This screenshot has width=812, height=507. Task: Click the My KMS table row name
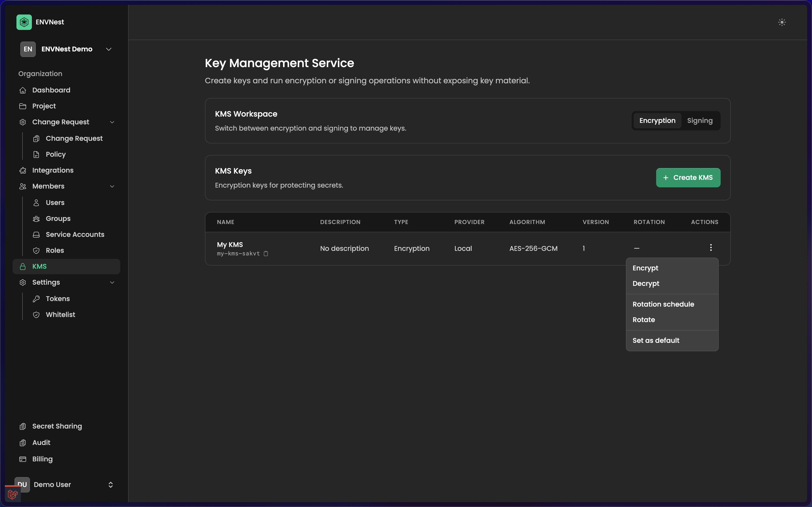[230, 245]
